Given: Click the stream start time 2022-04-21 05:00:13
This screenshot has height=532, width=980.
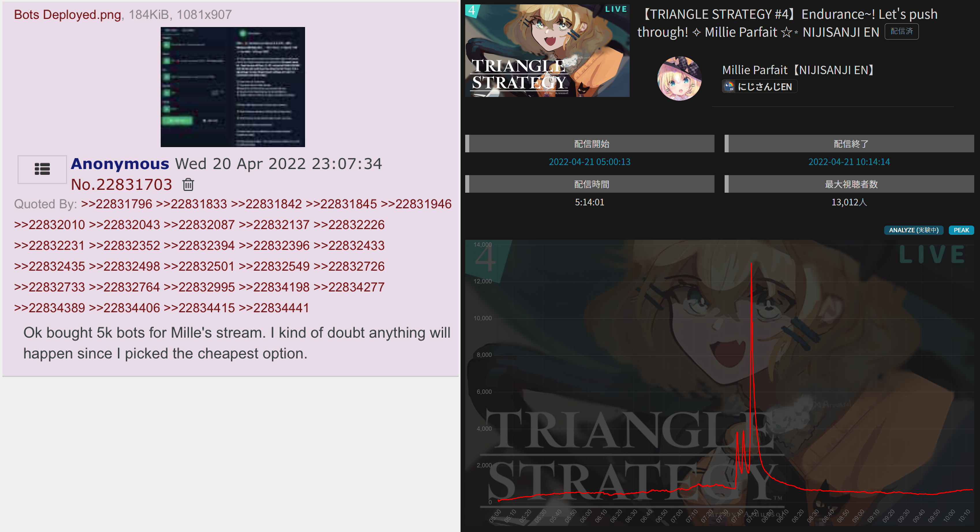Looking at the screenshot, I should (589, 162).
